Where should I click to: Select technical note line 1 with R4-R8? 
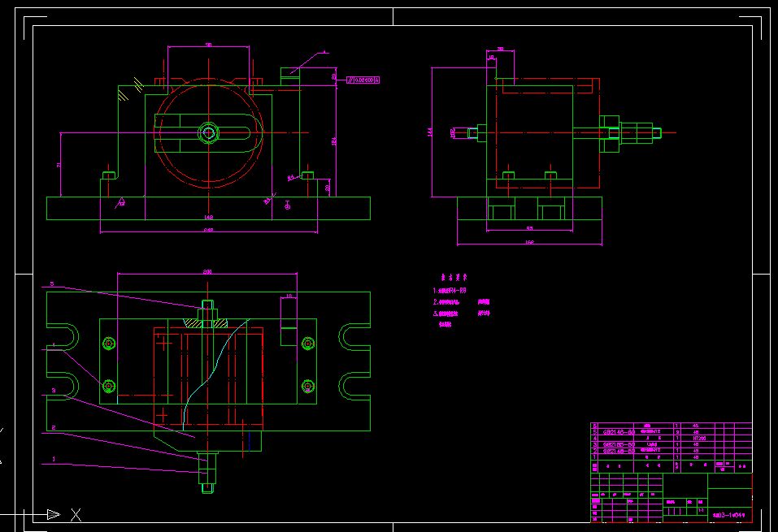(x=450, y=291)
